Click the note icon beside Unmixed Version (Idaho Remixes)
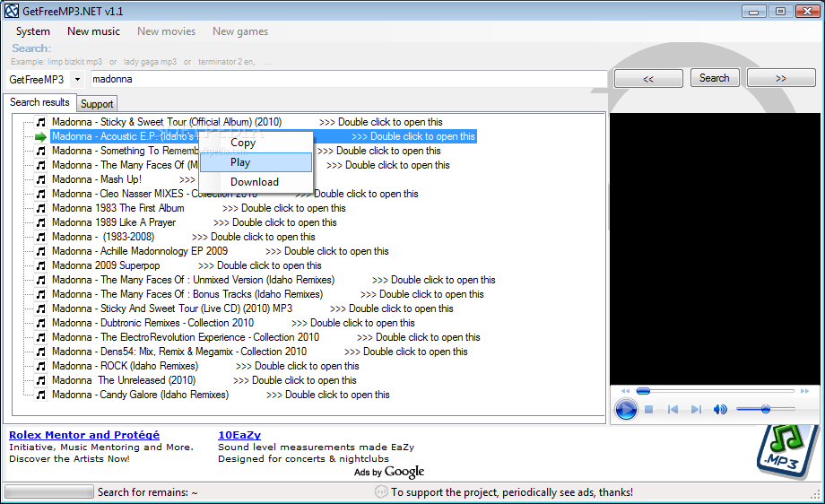 click(x=40, y=280)
